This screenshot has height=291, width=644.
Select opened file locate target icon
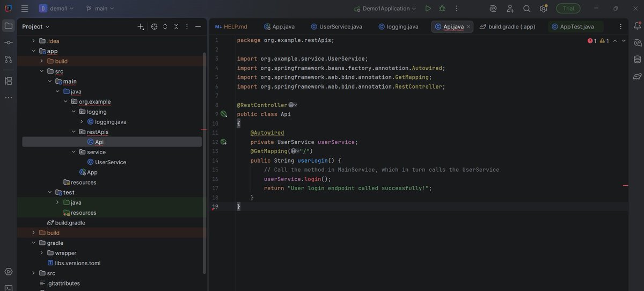[x=155, y=26]
